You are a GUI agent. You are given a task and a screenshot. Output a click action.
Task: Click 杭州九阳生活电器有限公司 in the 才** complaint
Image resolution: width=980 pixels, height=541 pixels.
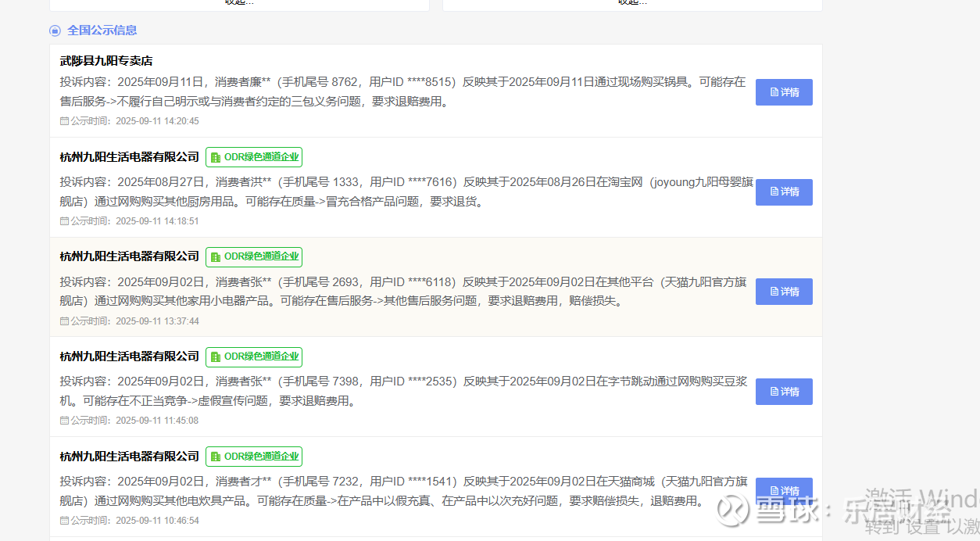pos(130,457)
